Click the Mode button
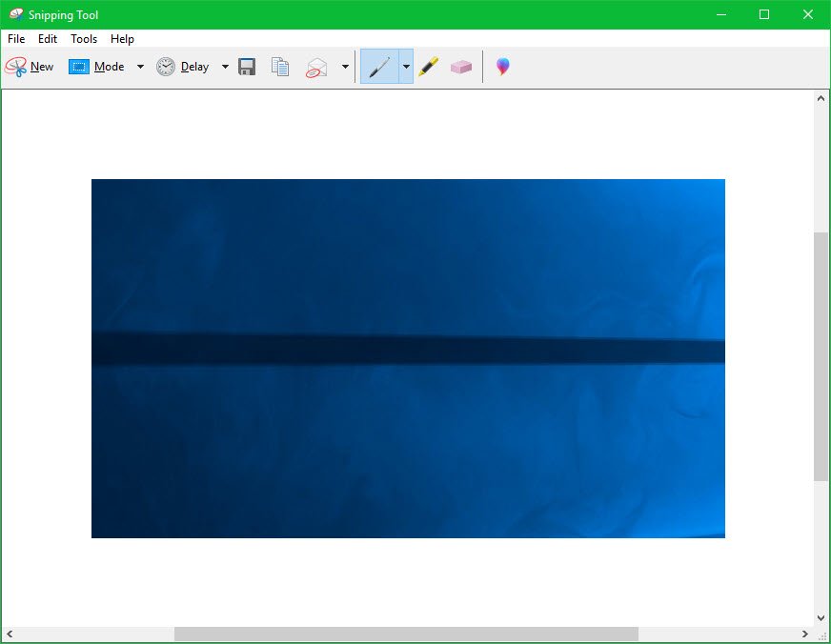The image size is (831, 644). (97, 67)
